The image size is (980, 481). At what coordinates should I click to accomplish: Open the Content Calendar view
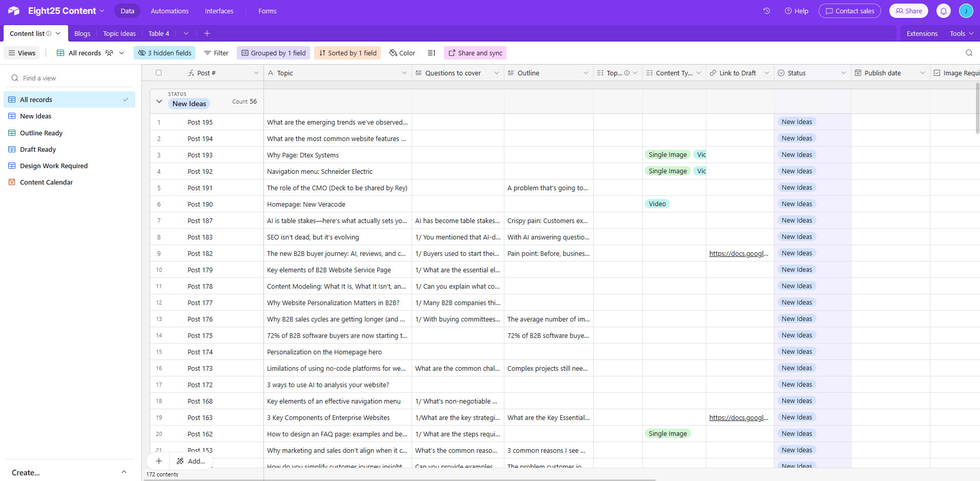[46, 182]
